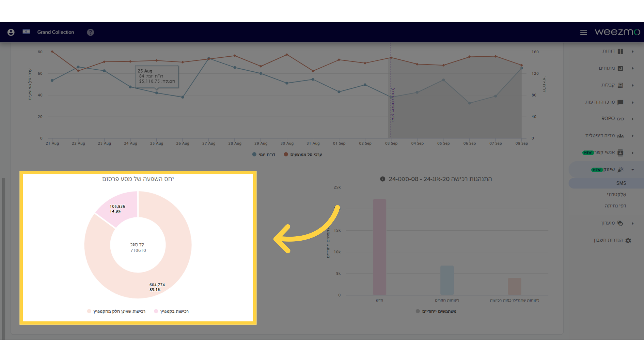Screen dimensions: 644x362
Task: Toggle the hamburger menu icon
Action: (x=584, y=32)
